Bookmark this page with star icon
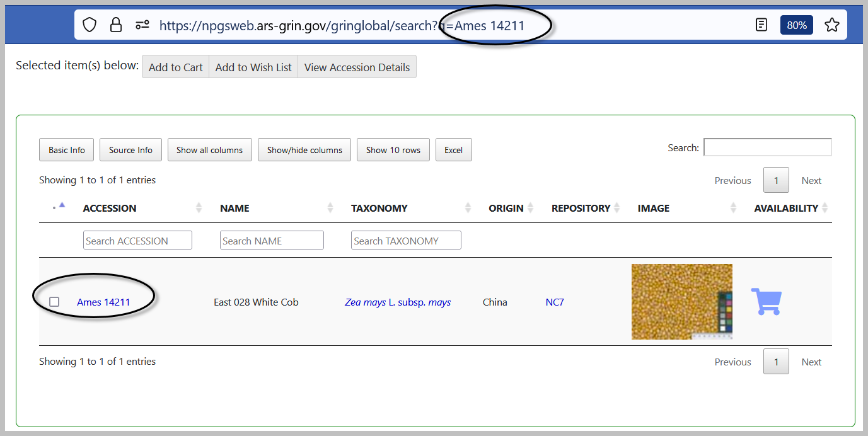This screenshot has height=436, width=868. pos(832,25)
